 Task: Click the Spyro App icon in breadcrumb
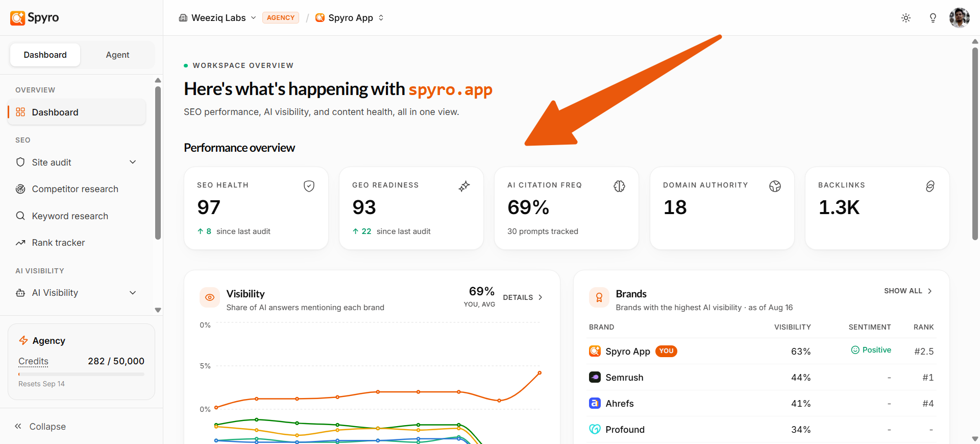(x=320, y=18)
